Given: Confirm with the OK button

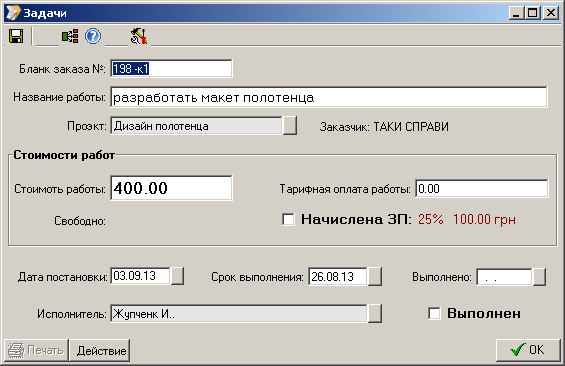Looking at the screenshot, I should [528, 350].
